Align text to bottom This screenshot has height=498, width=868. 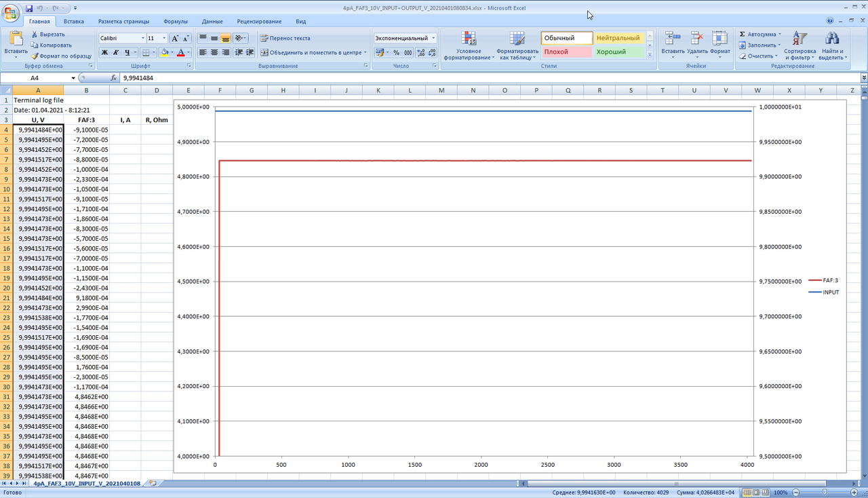tap(226, 38)
